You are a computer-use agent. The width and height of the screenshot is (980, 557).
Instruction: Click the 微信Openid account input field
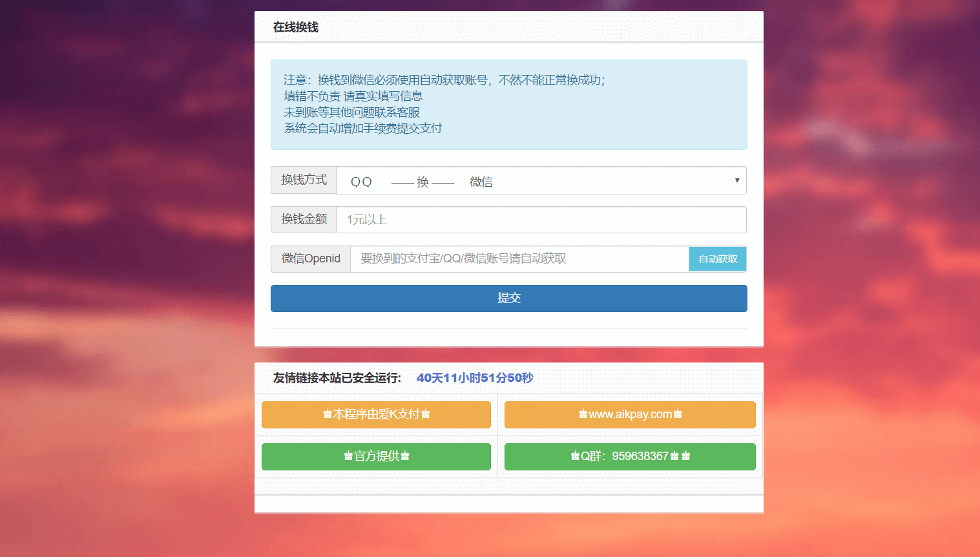[x=519, y=259]
